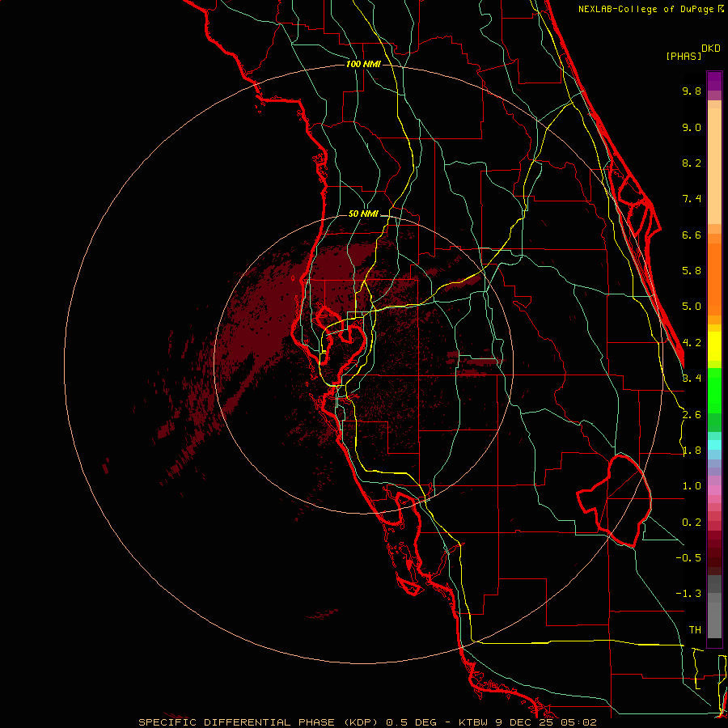Click the 9.0 legend value

[x=692, y=127]
